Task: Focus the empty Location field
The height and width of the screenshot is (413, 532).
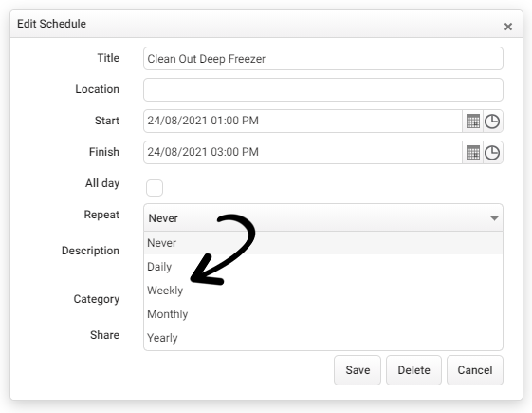Action: point(323,89)
